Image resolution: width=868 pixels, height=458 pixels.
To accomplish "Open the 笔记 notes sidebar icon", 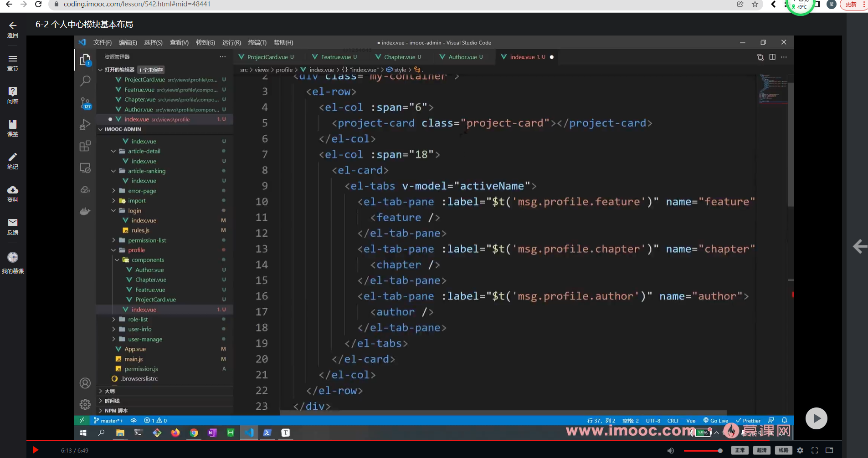I will pos(13,161).
